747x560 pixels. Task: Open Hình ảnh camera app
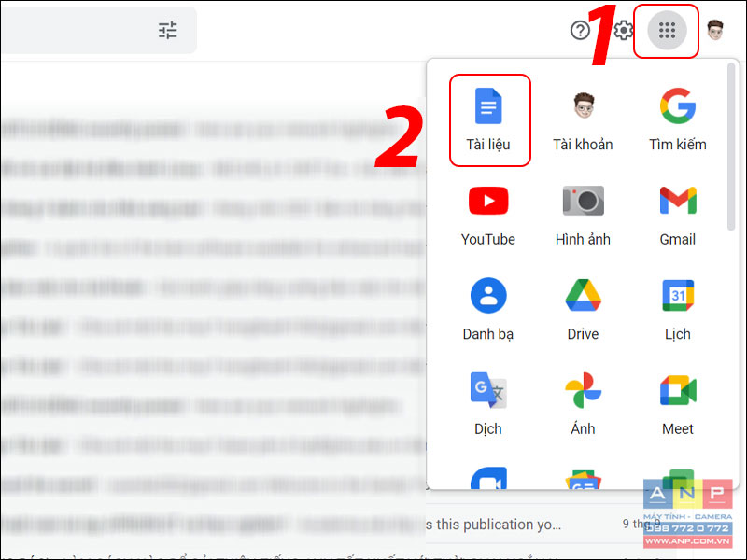[583, 216]
